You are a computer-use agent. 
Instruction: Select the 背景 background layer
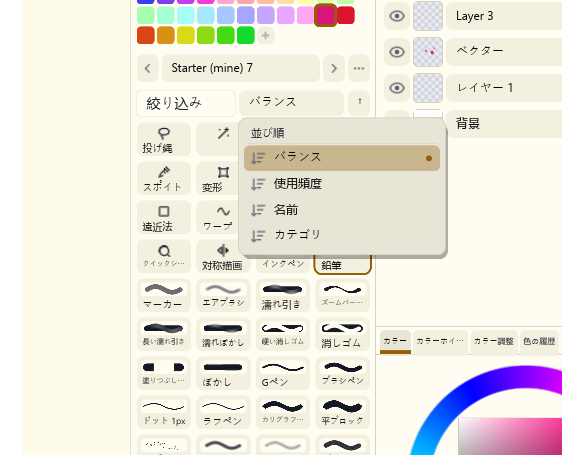coord(504,124)
